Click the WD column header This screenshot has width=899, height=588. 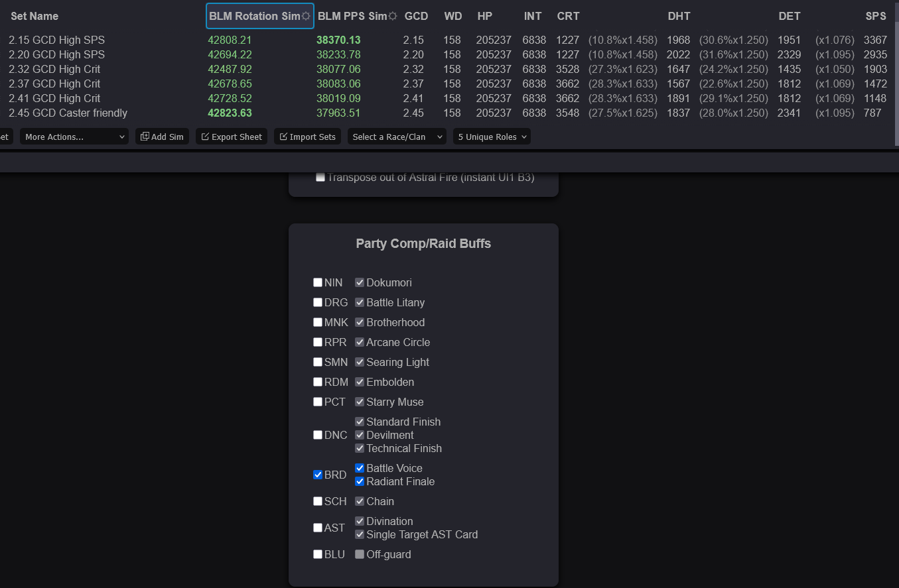click(x=453, y=16)
